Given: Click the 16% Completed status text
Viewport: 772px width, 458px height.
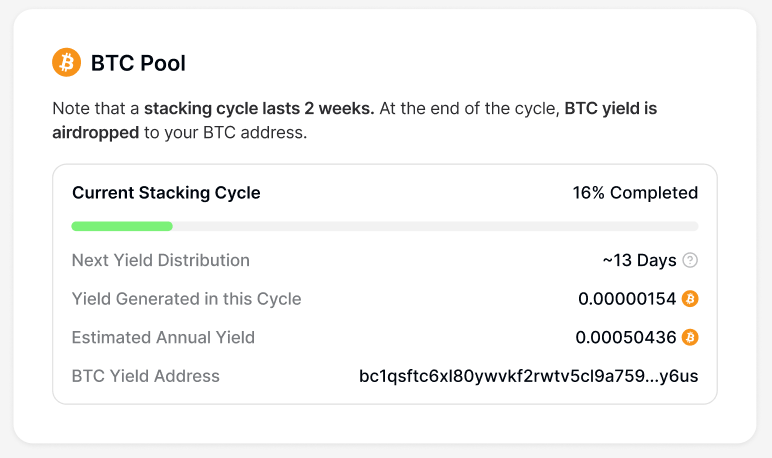Looking at the screenshot, I should pyautogui.click(x=635, y=193).
